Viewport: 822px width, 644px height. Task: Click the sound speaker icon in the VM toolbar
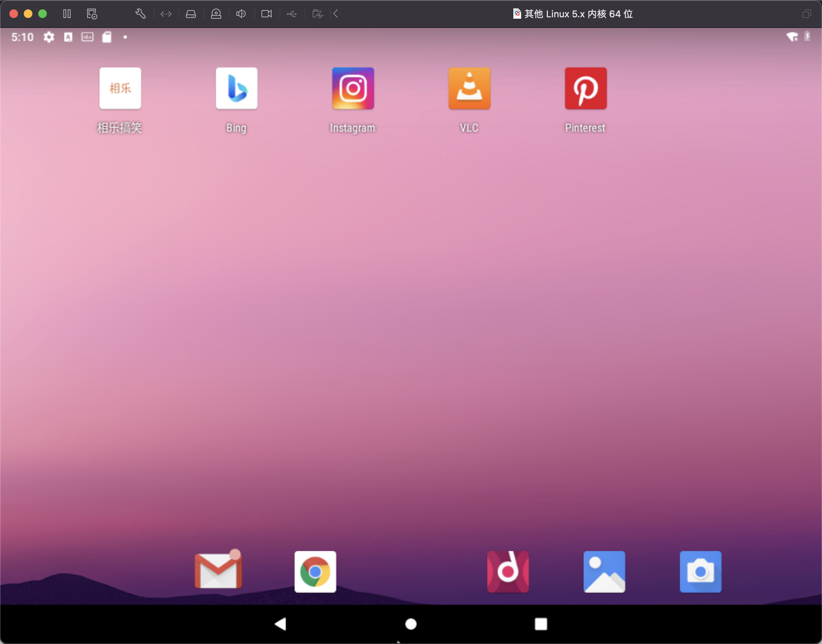coord(241,14)
